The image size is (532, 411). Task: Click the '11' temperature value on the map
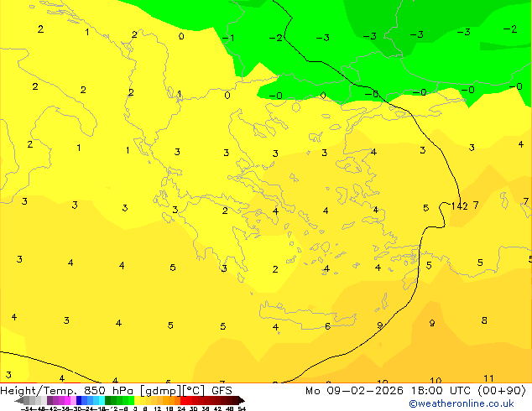click(488, 378)
